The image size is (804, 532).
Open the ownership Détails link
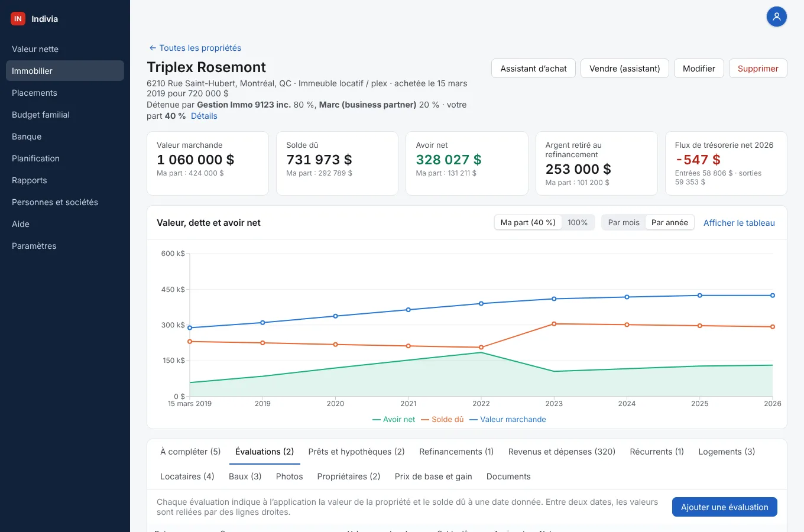coord(204,116)
